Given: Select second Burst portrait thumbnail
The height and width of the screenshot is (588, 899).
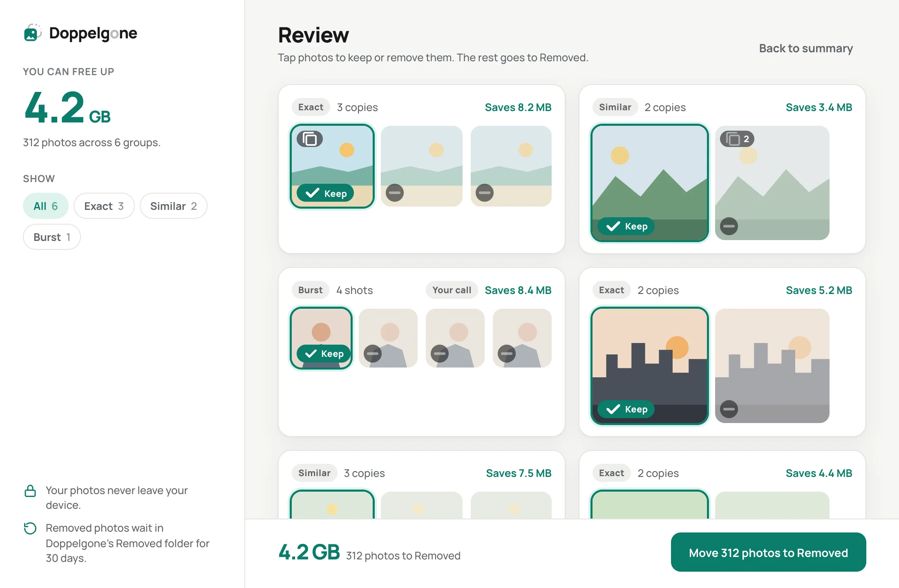Looking at the screenshot, I should coord(388,338).
